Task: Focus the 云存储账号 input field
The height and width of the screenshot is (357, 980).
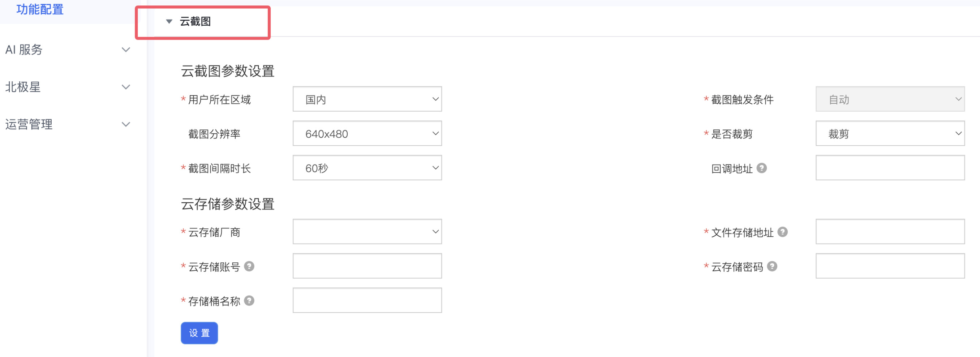Action: pos(367,266)
